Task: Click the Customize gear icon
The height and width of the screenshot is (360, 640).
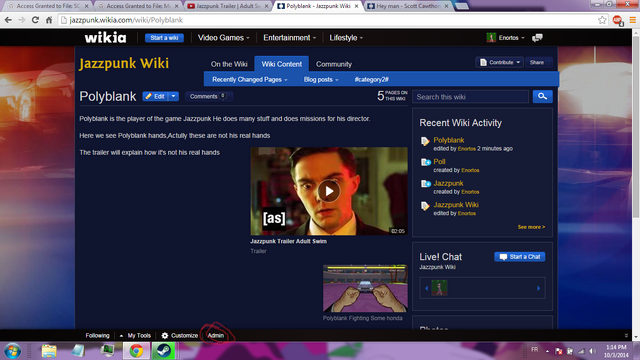Action: pos(164,336)
